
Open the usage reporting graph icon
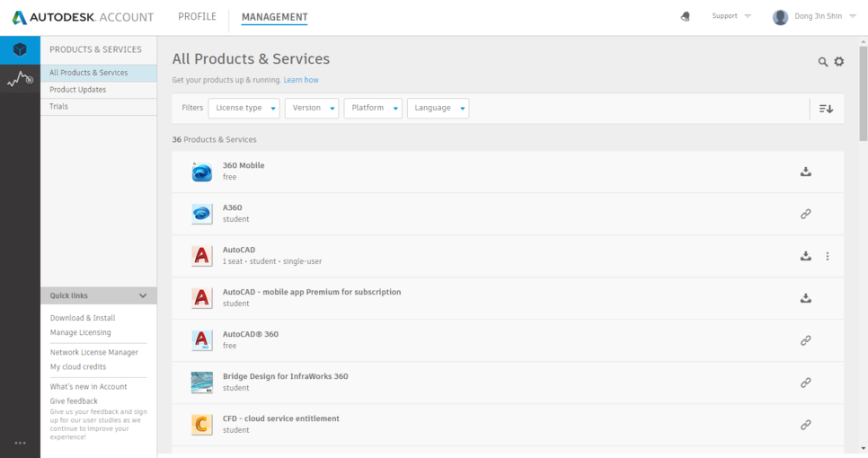(x=20, y=79)
